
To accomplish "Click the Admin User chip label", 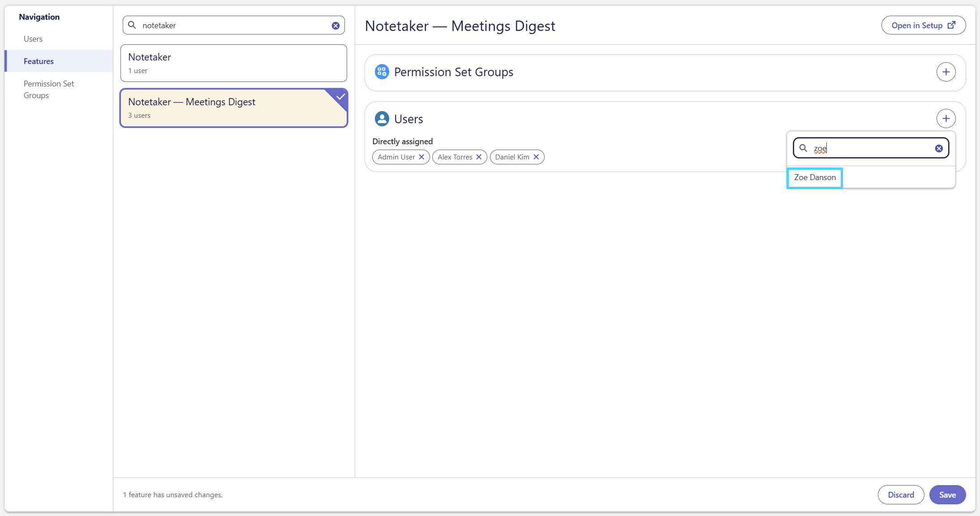I will tap(396, 157).
